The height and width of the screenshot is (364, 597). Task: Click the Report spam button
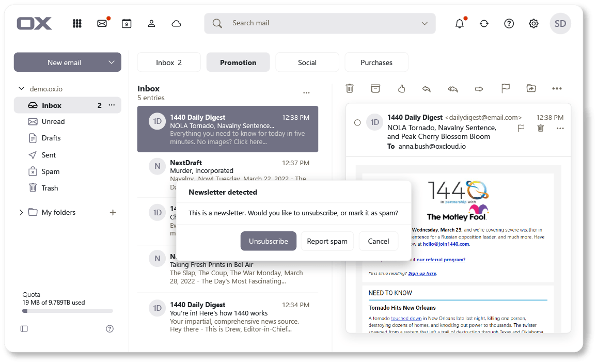[327, 241]
